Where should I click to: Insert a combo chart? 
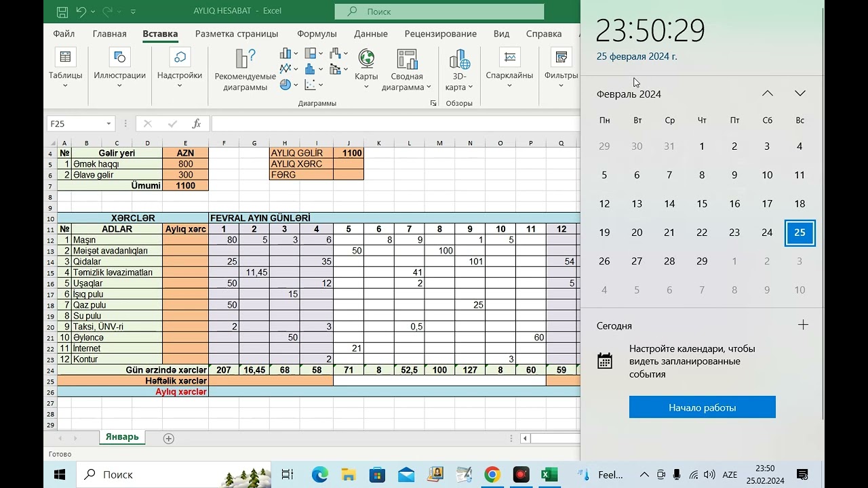(335, 68)
